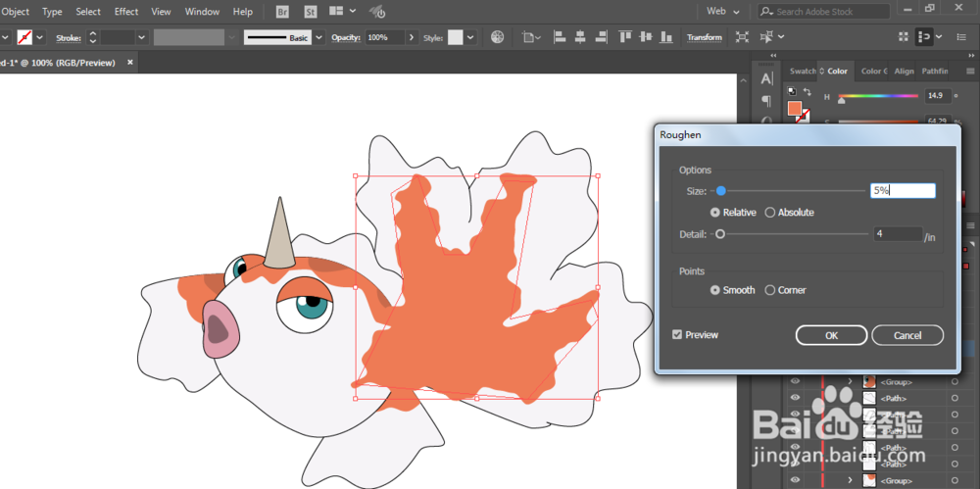The width and height of the screenshot is (980, 489).
Task: Click the Roughen Detail slider handle
Action: coord(720,234)
